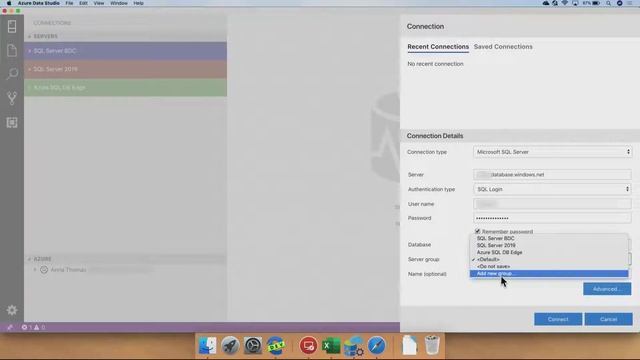640x360 pixels.
Task: Click the Cancel button
Action: tap(608, 319)
